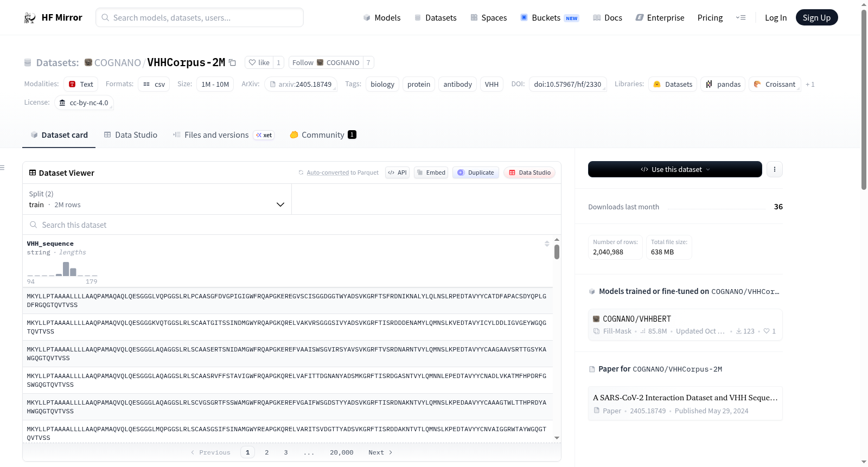
Task: Select the biology tag
Action: pyautogui.click(x=382, y=84)
